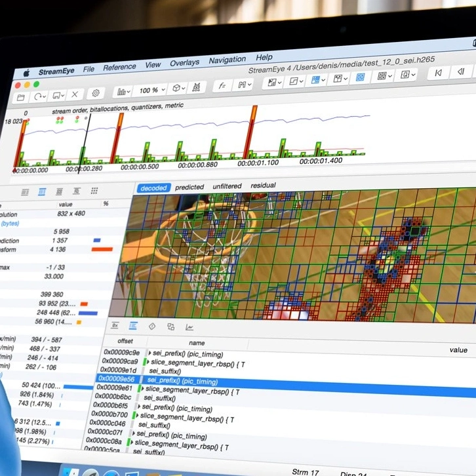Click the linked squares icon in bottom panel

[171, 327]
